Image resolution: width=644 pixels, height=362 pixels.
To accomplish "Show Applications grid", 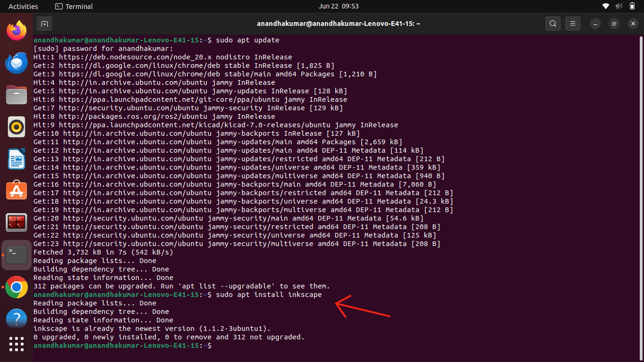I will coord(17,344).
